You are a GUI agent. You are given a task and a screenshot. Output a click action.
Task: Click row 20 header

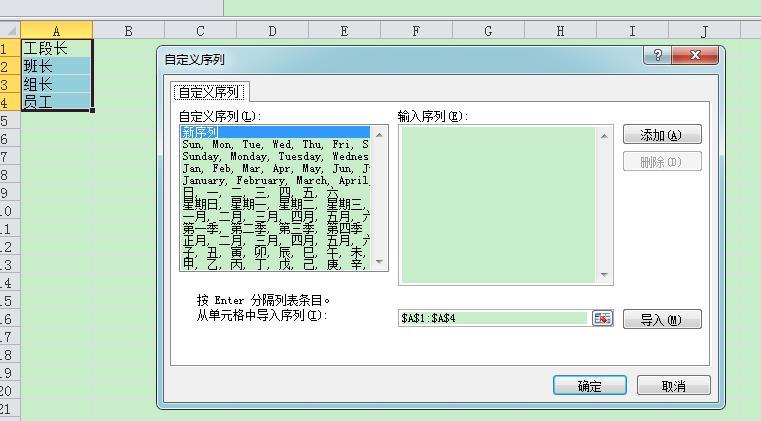tap(10, 390)
